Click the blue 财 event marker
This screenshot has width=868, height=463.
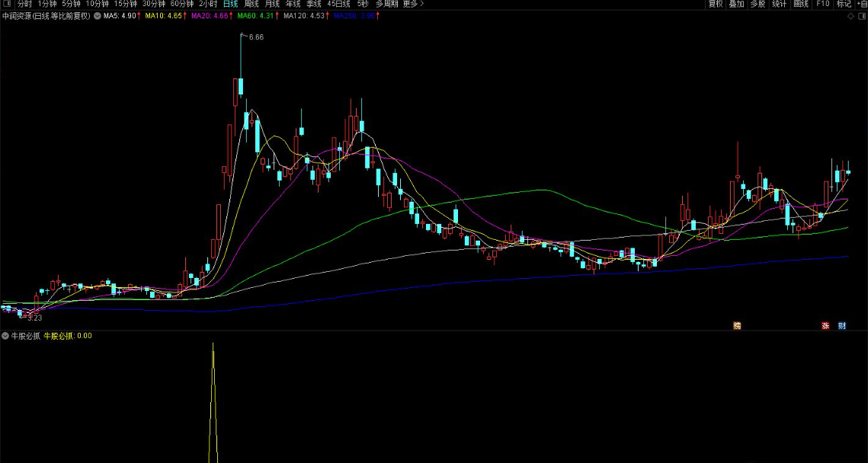(842, 326)
